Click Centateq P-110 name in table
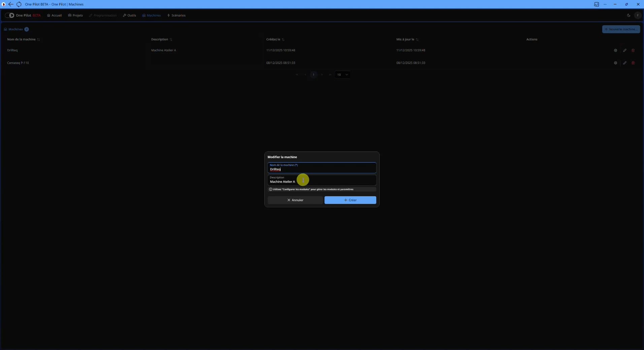The width and height of the screenshot is (644, 350). coord(18,63)
